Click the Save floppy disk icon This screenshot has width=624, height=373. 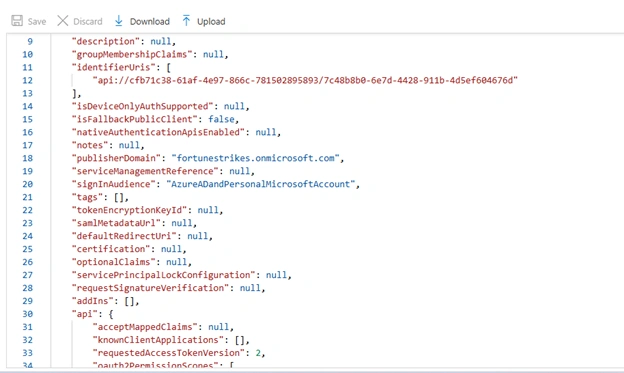pos(17,21)
